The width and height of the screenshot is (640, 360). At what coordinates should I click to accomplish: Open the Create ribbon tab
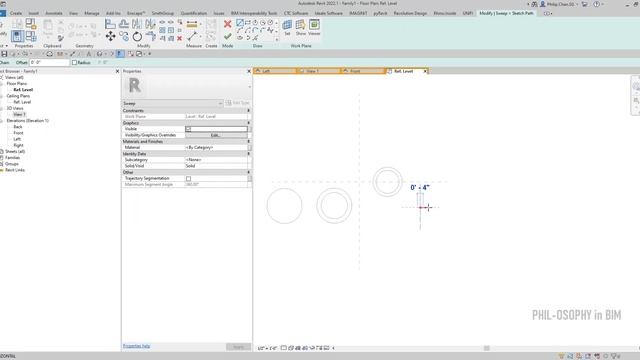coord(16,13)
